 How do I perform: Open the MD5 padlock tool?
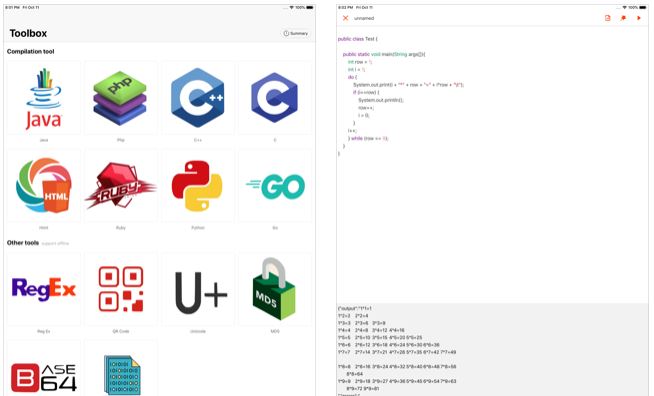[x=274, y=289]
